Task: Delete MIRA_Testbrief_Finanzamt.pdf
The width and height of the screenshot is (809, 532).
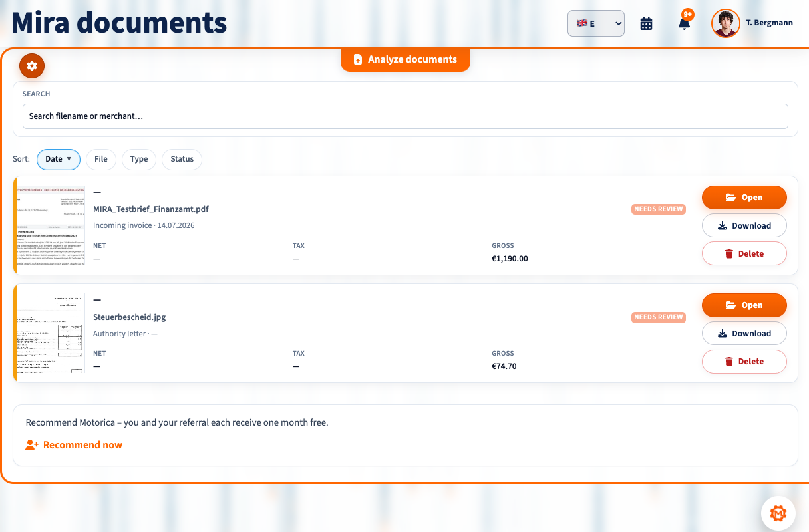Action: [x=744, y=253]
